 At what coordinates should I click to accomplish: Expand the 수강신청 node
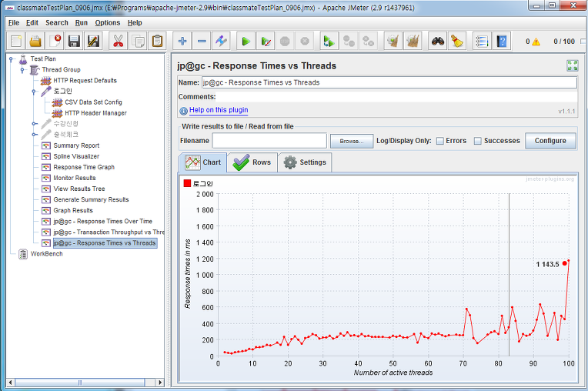click(x=34, y=123)
